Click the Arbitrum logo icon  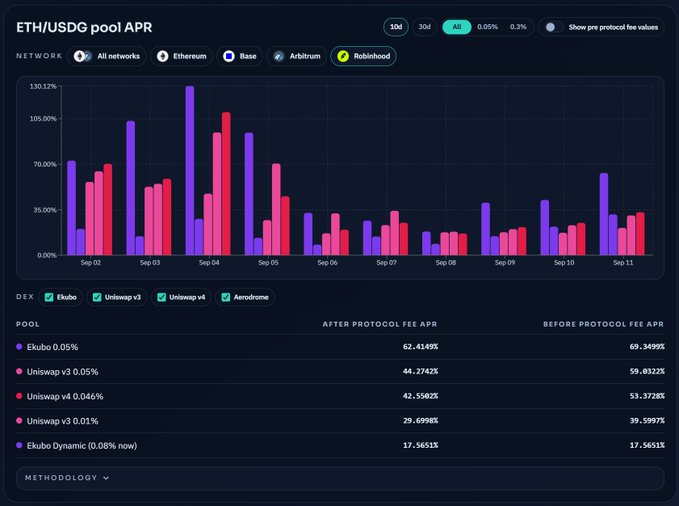(x=279, y=56)
